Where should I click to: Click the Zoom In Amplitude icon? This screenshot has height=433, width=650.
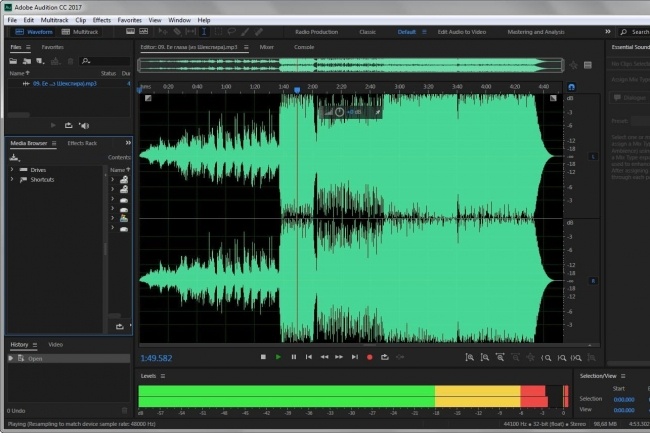(x=470, y=358)
